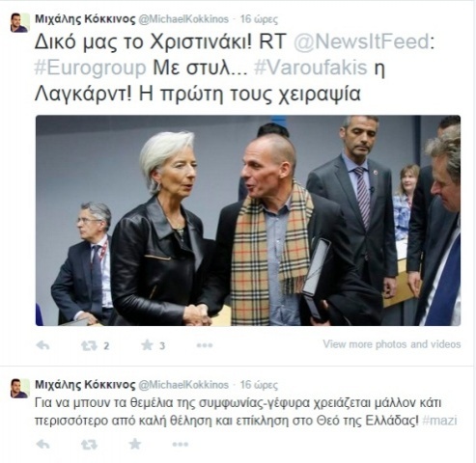Open @MichaelKokkinos handle on second tweet
Viewport: 476px width, 463px height.
(x=183, y=385)
